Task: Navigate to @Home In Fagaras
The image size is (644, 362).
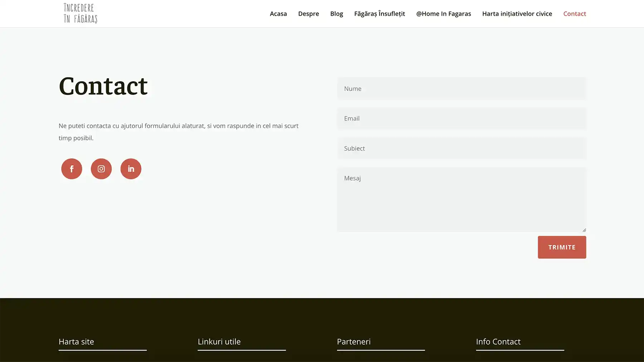Action: pos(443,14)
